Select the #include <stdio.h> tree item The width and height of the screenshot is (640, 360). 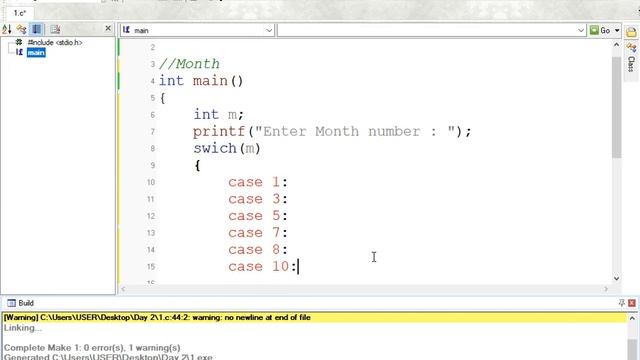click(55, 42)
